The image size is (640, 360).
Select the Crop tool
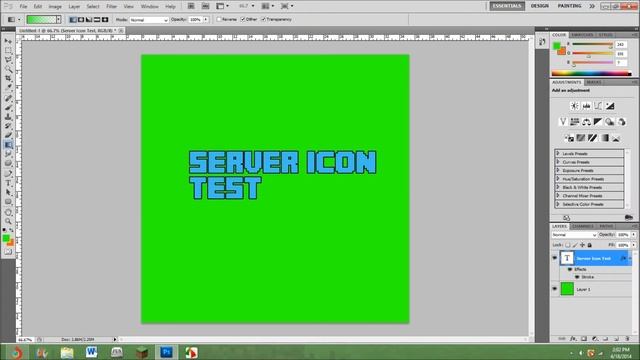click(x=8, y=78)
